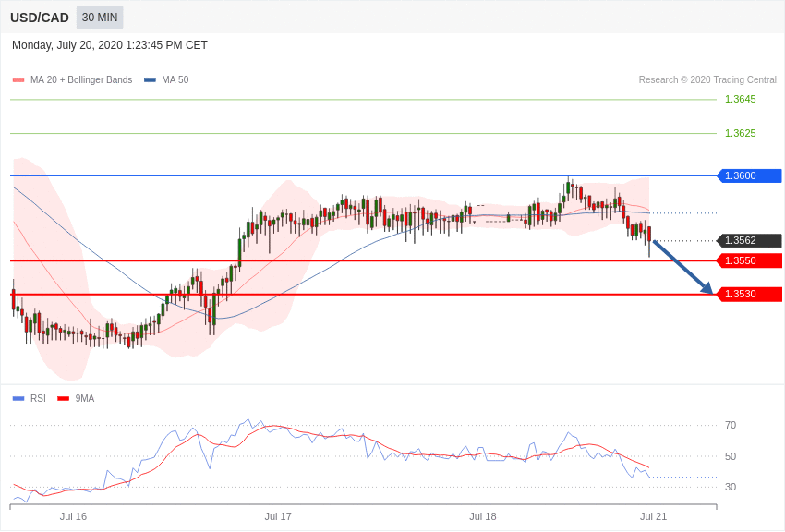
Task: Click the 'MA 50' legend label
Action: pyautogui.click(x=175, y=79)
